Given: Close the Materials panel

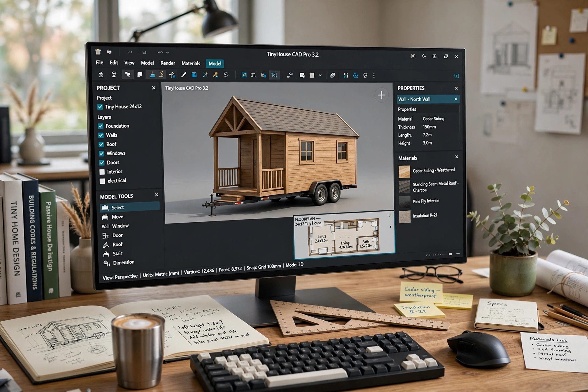Looking at the screenshot, I should tap(457, 157).
